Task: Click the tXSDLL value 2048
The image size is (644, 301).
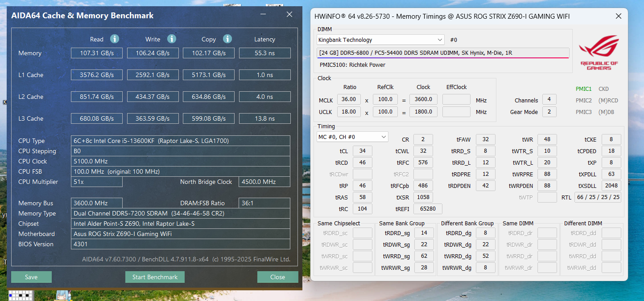Action: (611, 186)
